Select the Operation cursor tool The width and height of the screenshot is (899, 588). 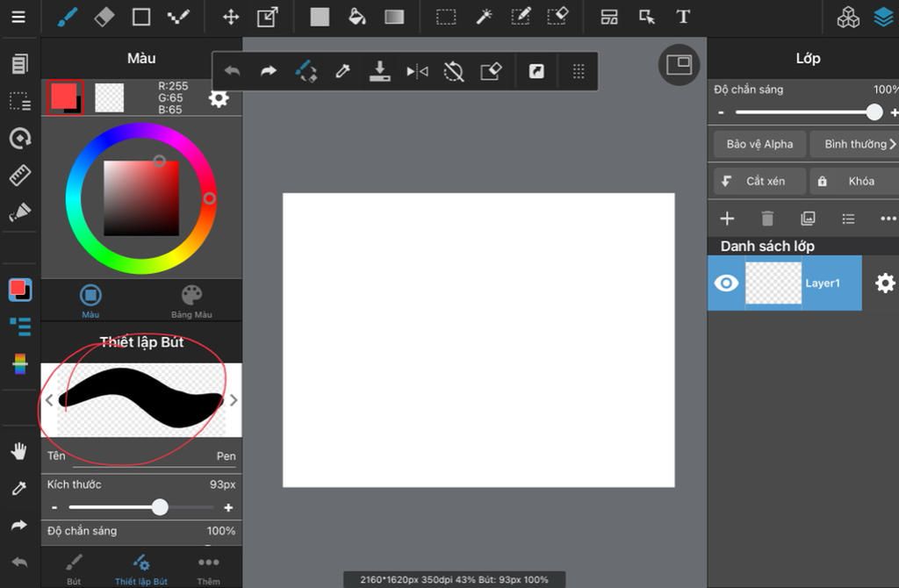(647, 17)
